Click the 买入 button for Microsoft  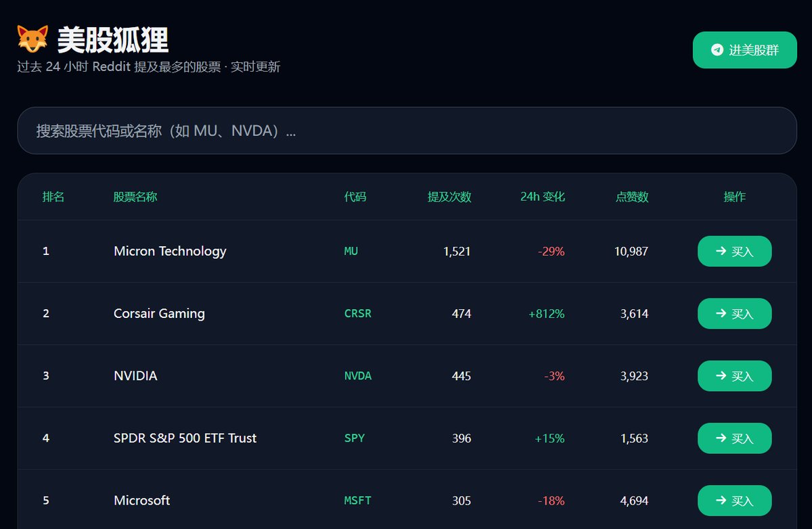click(734, 501)
